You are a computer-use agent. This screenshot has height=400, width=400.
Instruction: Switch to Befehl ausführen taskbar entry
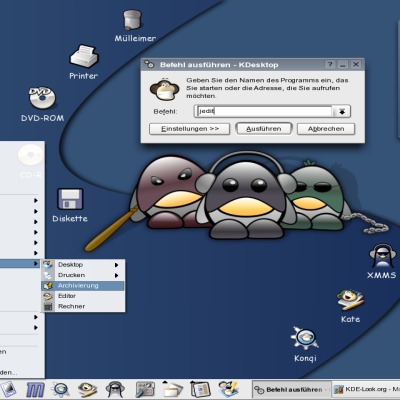click(x=292, y=389)
